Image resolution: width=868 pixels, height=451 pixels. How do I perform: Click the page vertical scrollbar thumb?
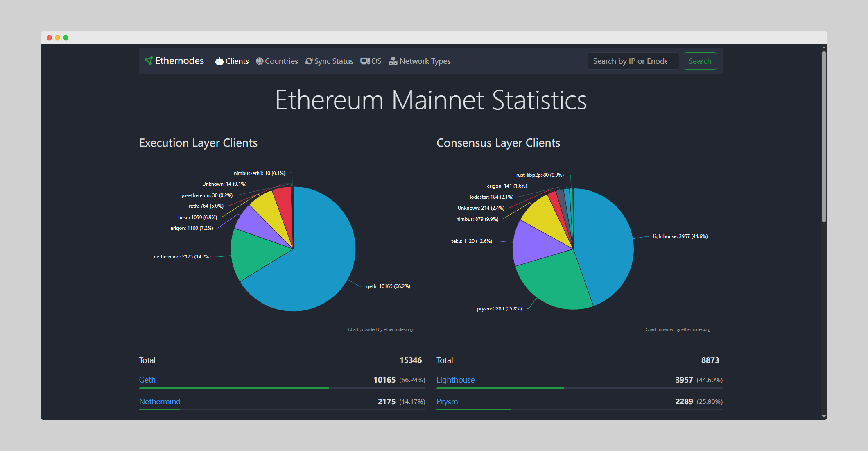tap(824, 137)
